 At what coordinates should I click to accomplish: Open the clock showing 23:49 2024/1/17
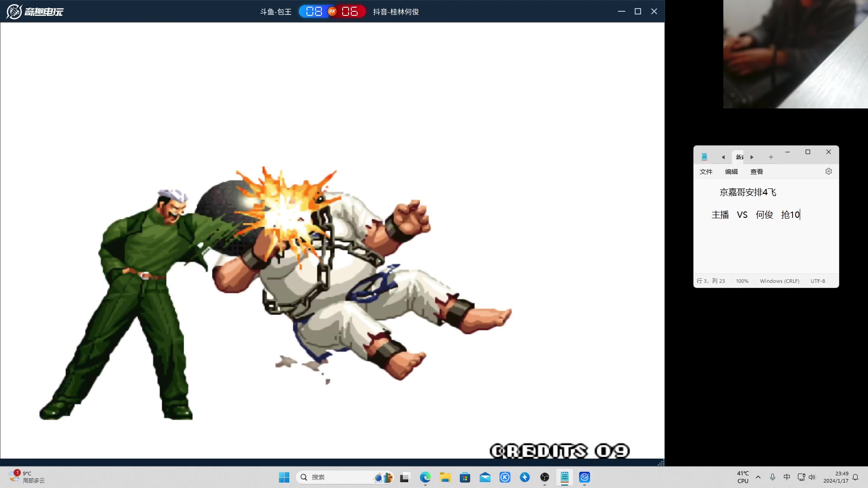835,477
